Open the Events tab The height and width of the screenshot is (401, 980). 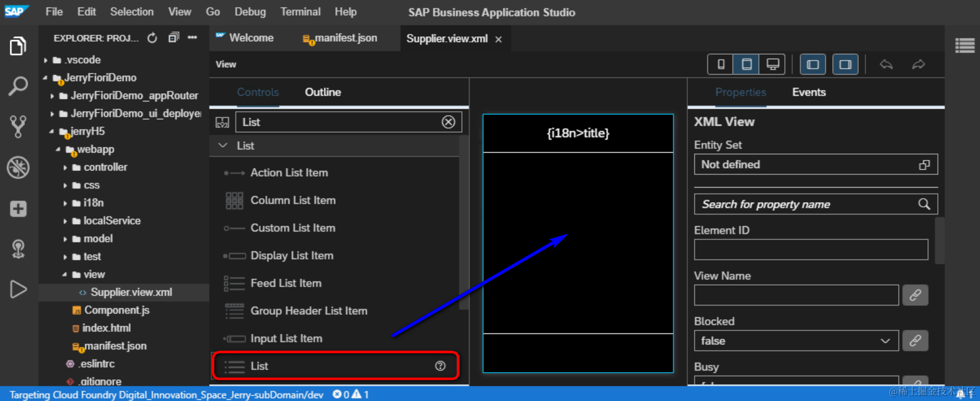(809, 92)
